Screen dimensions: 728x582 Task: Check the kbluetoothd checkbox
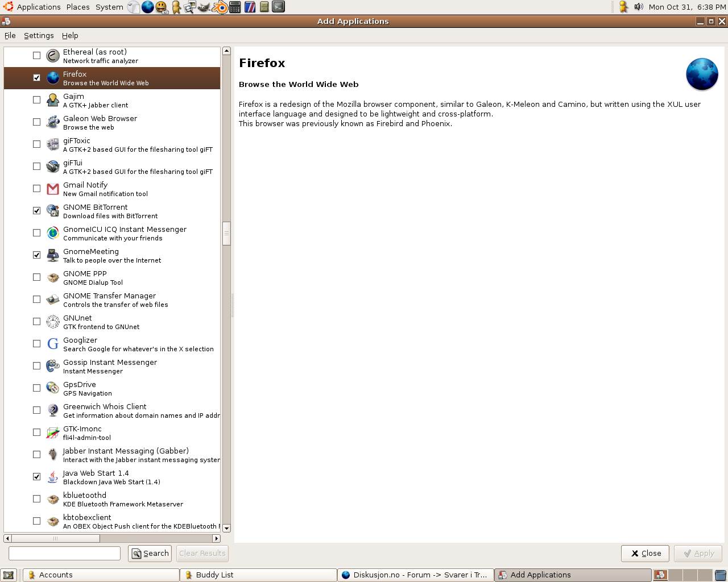point(37,499)
